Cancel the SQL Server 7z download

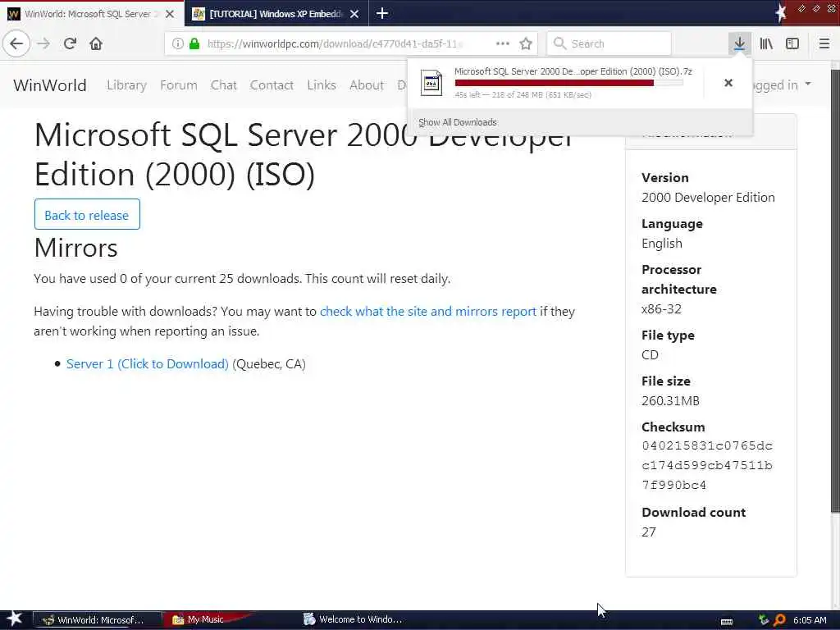point(728,83)
